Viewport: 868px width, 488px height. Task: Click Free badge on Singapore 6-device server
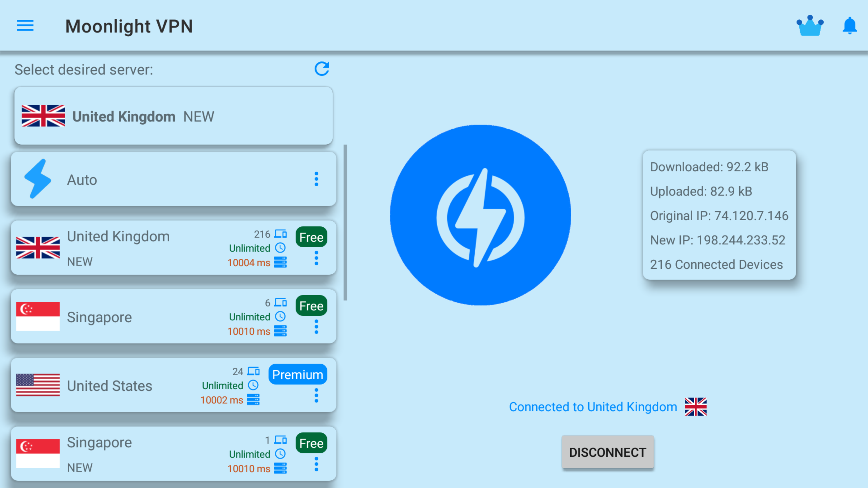point(311,306)
